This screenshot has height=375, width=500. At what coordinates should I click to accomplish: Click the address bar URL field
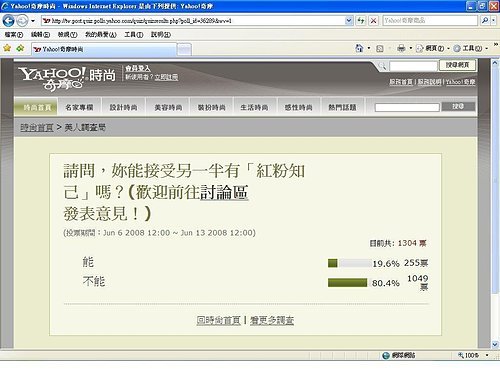(x=193, y=21)
